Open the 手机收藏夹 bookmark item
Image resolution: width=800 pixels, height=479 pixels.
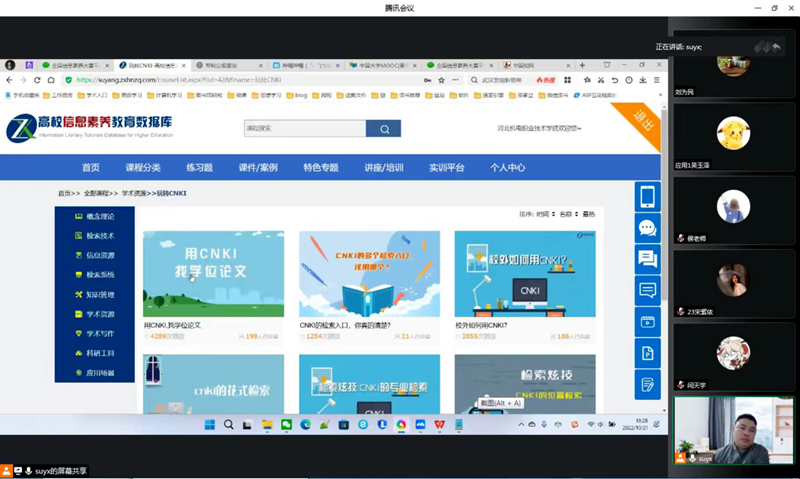(x=22, y=95)
